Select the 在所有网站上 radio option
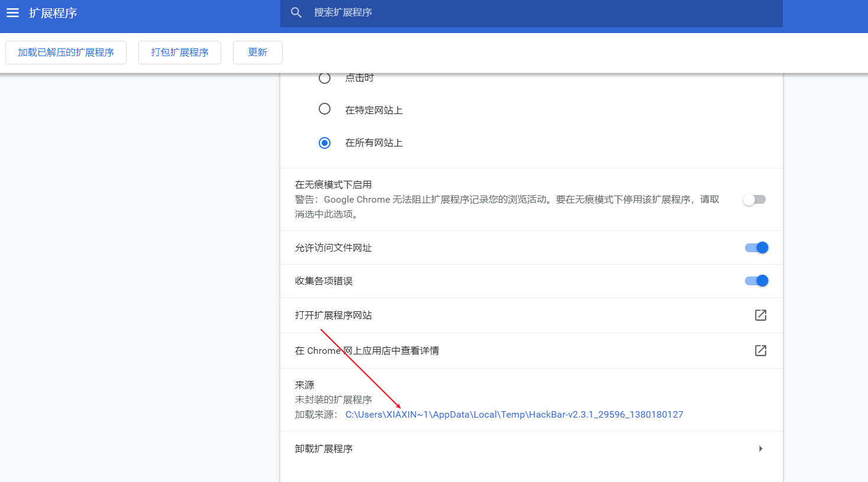Image resolution: width=868 pixels, height=482 pixels. (325, 143)
